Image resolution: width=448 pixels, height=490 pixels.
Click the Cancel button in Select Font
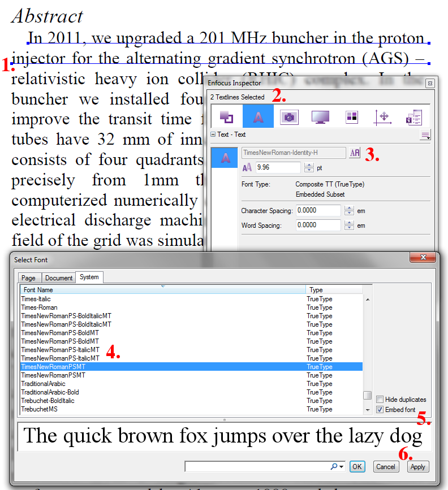click(385, 467)
